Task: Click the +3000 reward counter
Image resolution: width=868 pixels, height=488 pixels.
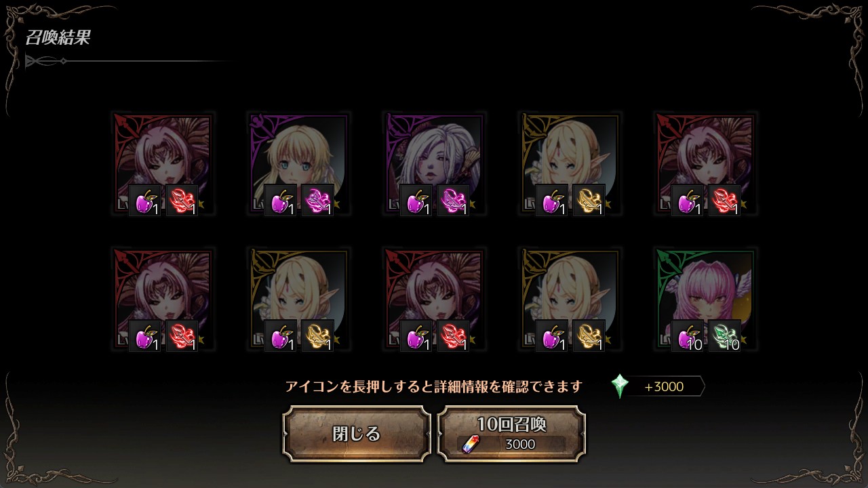Action: [x=664, y=386]
